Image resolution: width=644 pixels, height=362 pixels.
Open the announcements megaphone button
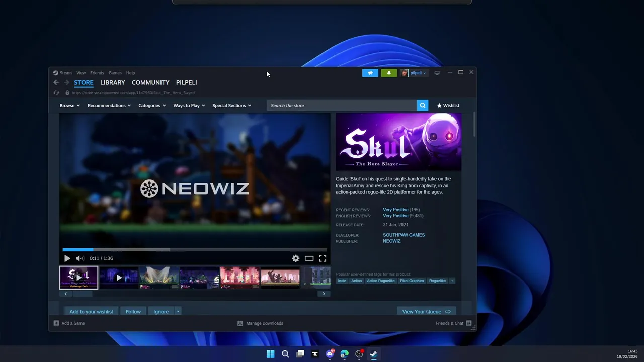370,73
